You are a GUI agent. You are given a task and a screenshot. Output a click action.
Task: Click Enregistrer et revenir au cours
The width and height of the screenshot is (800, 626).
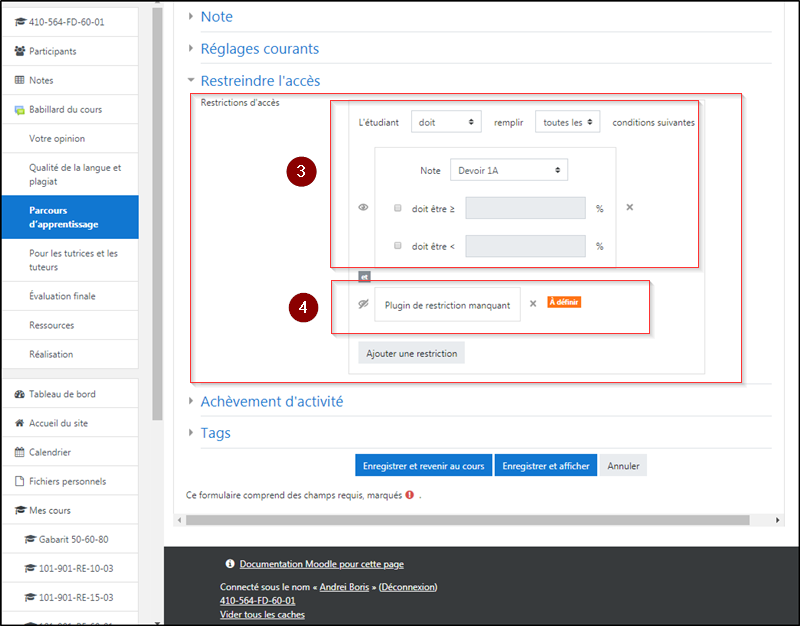(423, 466)
